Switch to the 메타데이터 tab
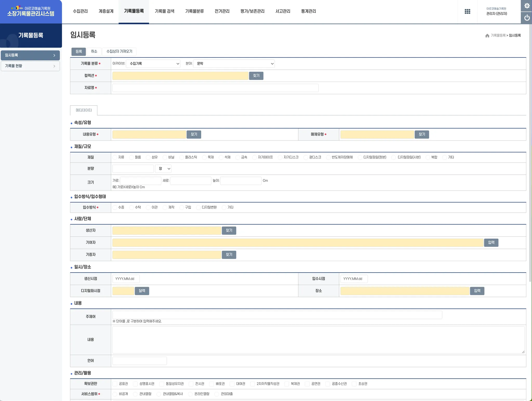The image size is (532, 401). click(84, 110)
